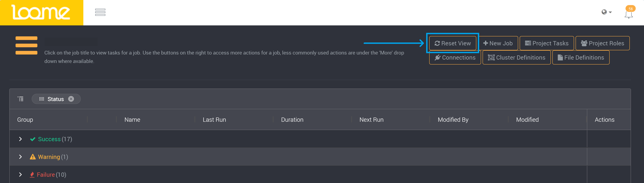Expand the Success group
Screen dimensions: 644x183
(x=20, y=139)
